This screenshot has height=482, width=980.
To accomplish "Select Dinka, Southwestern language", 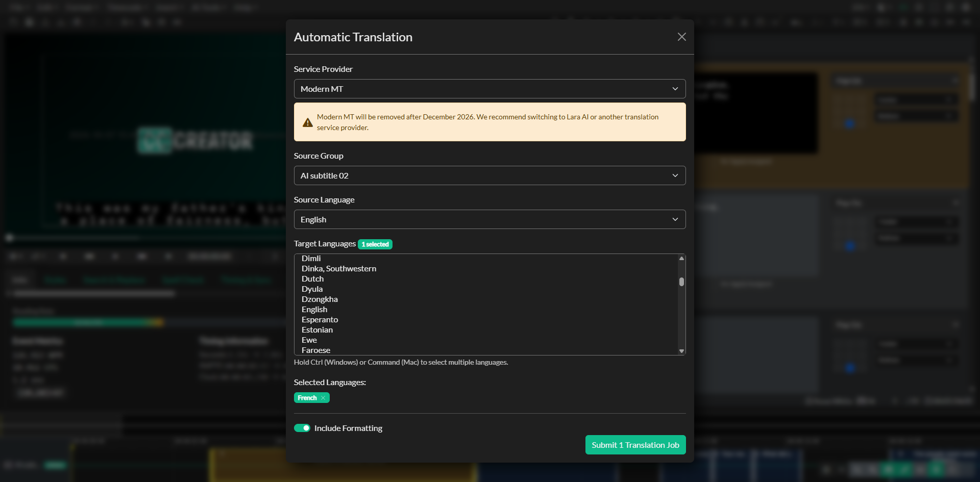I will click(486, 269).
